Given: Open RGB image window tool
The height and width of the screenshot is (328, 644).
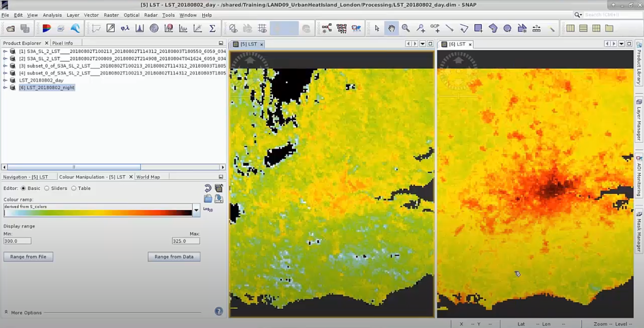Looking at the screenshot, I should click(46, 28).
